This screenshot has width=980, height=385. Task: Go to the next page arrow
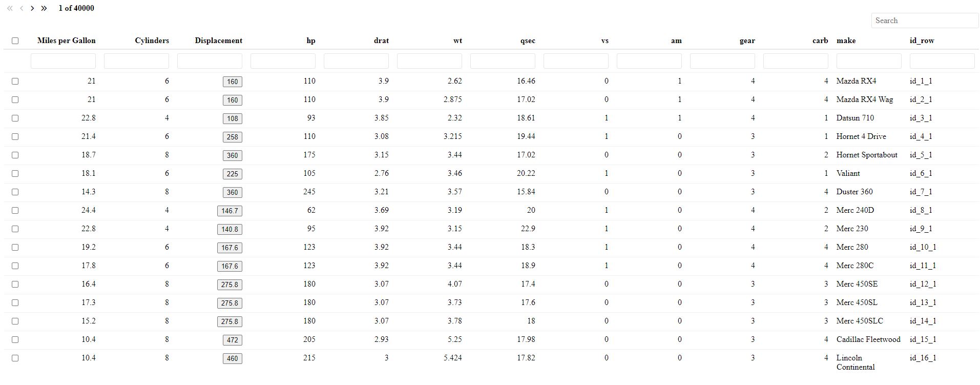click(32, 8)
